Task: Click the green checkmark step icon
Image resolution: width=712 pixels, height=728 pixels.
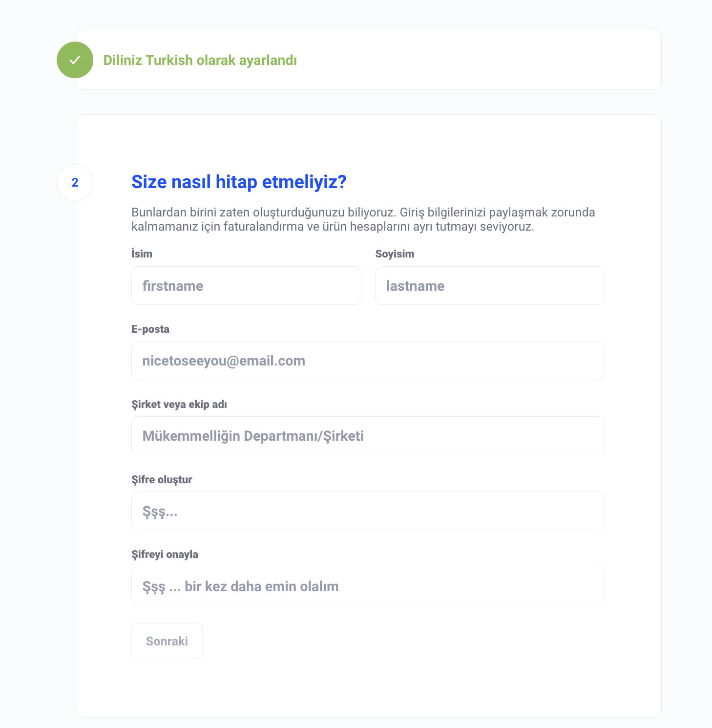Action: pos(75,60)
